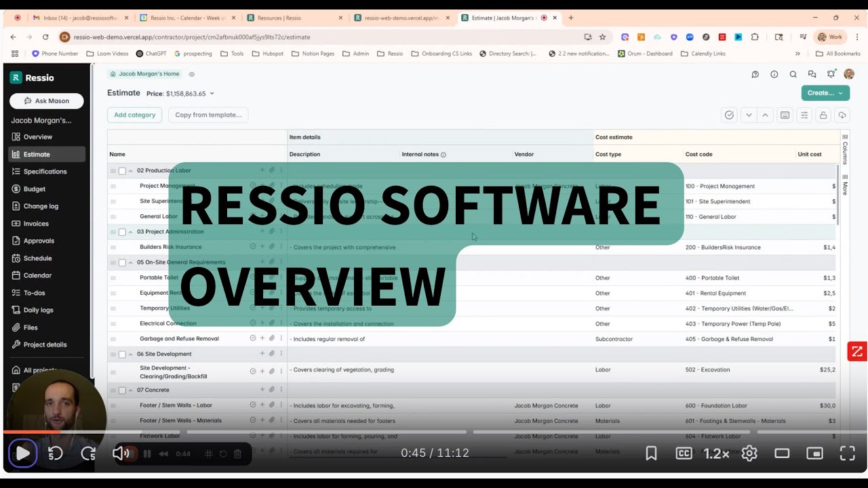Screen dimensions: 868x488
Task: Collapse the 07 Concrete category
Action: pyautogui.click(x=131, y=390)
